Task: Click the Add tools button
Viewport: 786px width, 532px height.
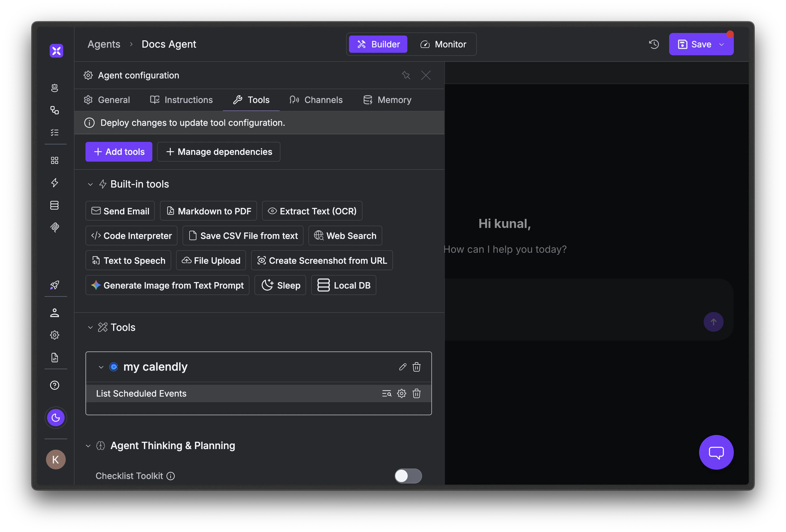Action: click(x=119, y=152)
